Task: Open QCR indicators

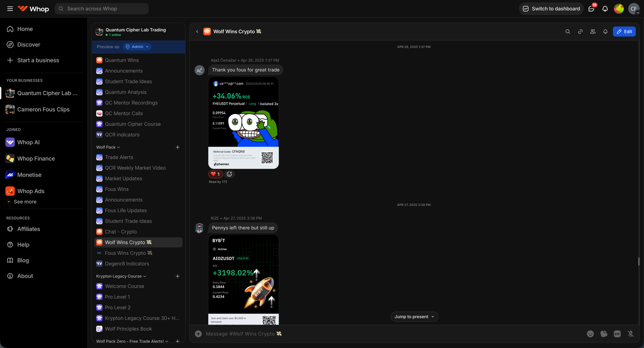Action: pos(138,135)
